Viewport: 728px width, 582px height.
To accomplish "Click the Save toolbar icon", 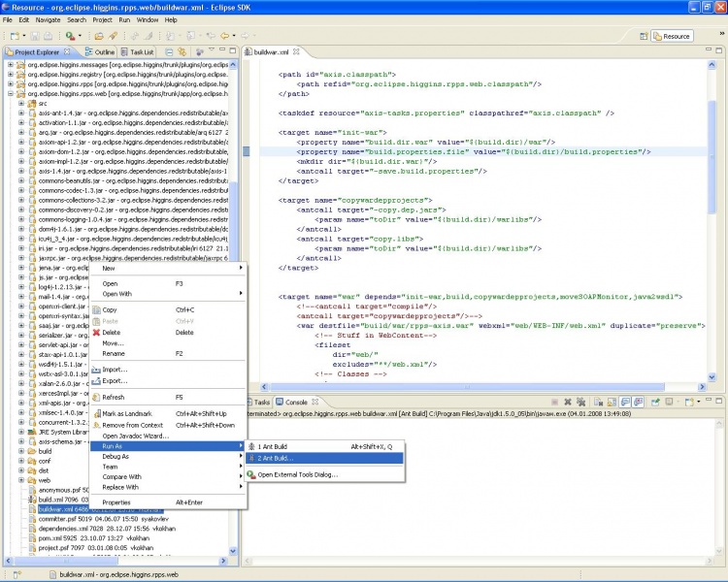I will 35,36.
